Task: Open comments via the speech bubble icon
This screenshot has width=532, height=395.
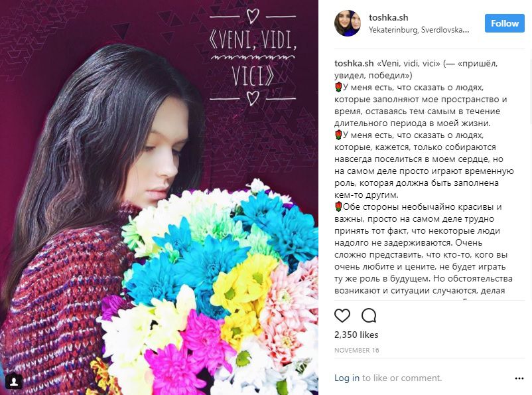Action: (x=369, y=315)
